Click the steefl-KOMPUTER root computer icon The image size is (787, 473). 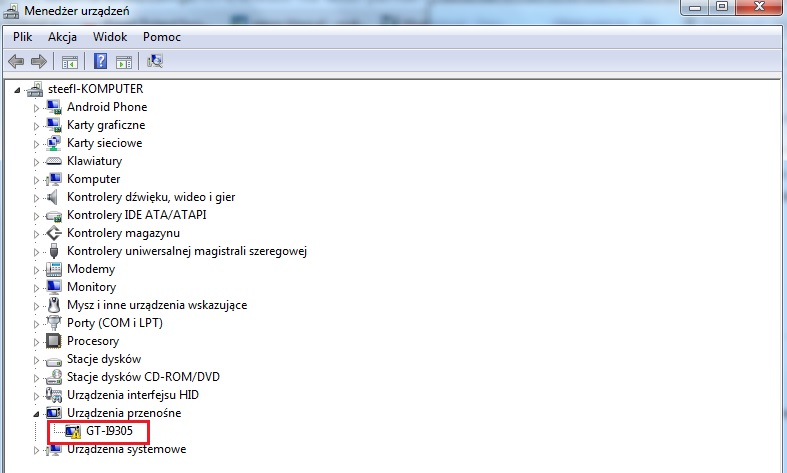35,89
